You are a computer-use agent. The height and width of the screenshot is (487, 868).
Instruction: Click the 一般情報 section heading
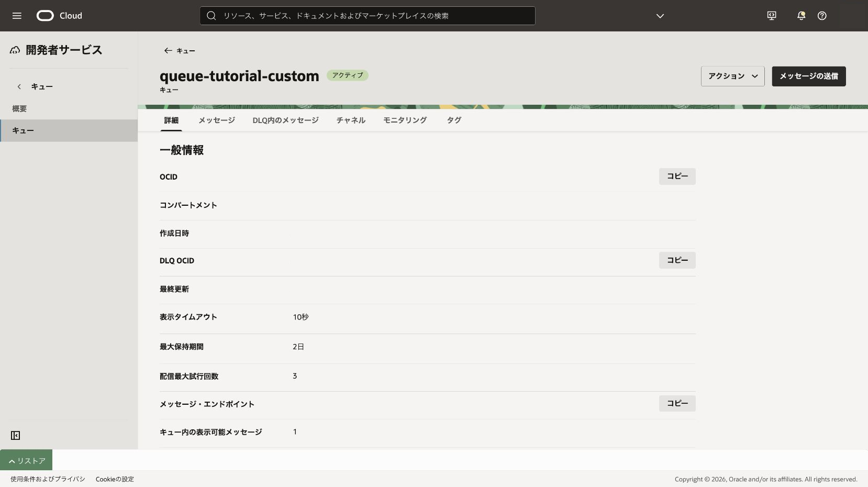pos(182,150)
